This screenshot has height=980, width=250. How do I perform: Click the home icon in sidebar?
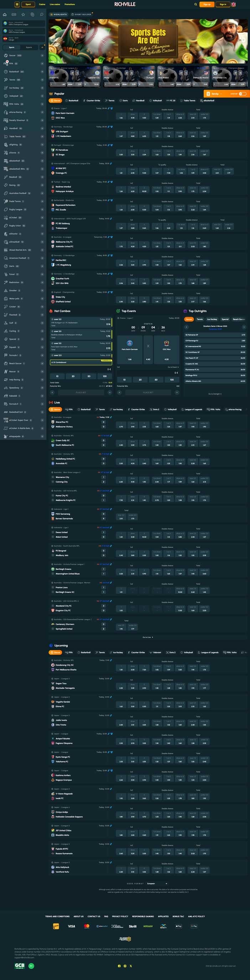click(x=5, y=15)
